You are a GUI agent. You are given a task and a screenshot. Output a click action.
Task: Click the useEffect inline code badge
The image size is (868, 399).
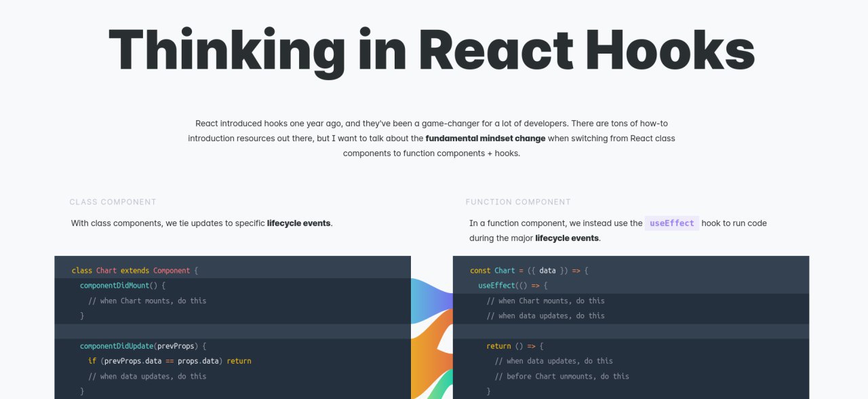pos(672,223)
